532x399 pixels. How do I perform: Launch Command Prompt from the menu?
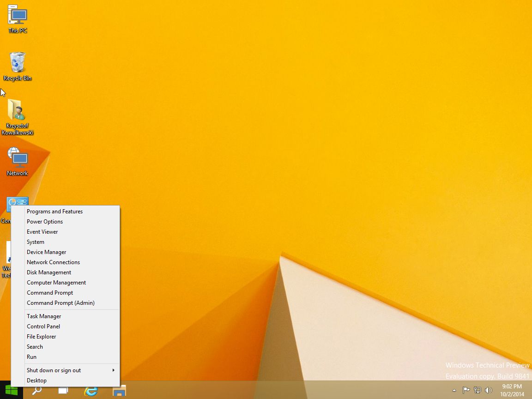(x=66, y=293)
